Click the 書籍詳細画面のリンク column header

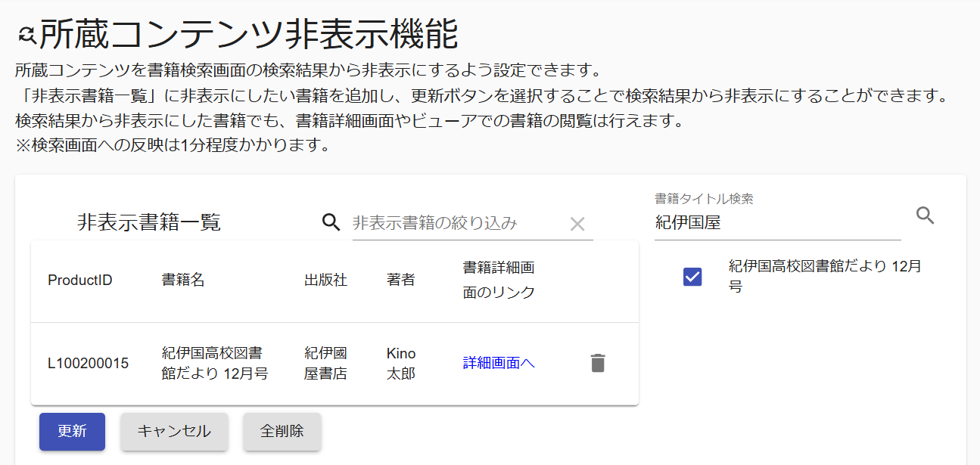point(499,281)
